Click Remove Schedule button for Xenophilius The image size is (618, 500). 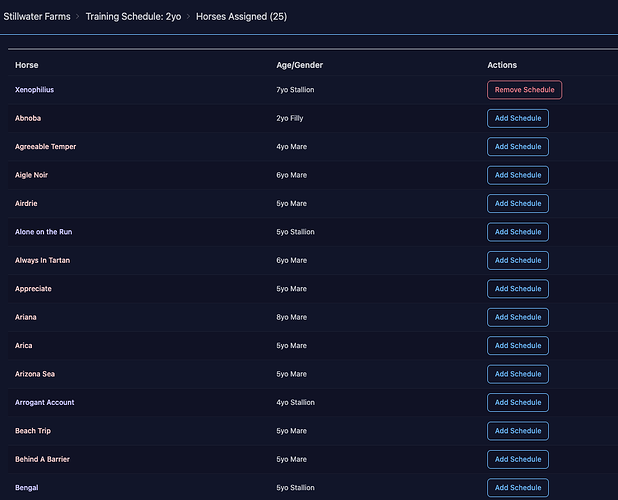(524, 90)
